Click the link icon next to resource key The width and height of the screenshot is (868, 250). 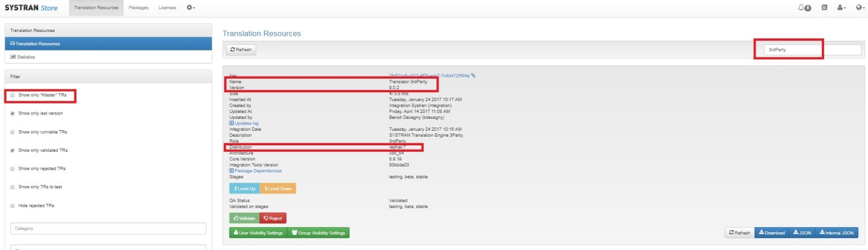coord(473,75)
